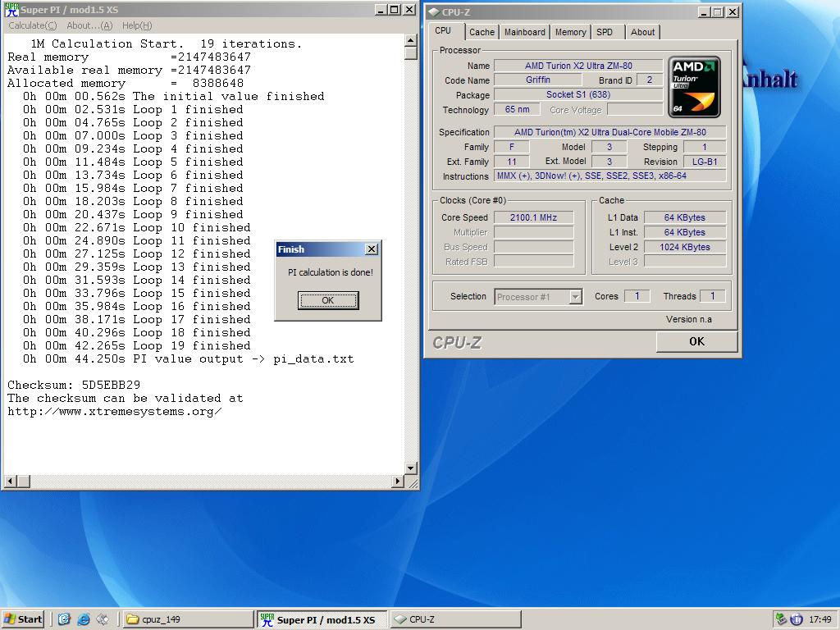Click the Technology 65 nm field
This screenshot has height=630, width=840.
point(517,109)
